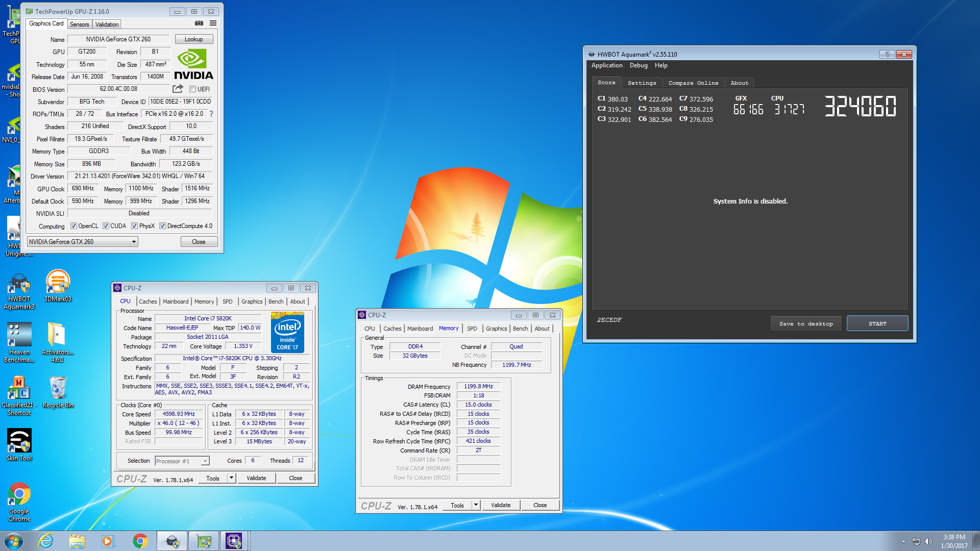Toggle the DirectCompute 4.0 checkbox

[162, 226]
